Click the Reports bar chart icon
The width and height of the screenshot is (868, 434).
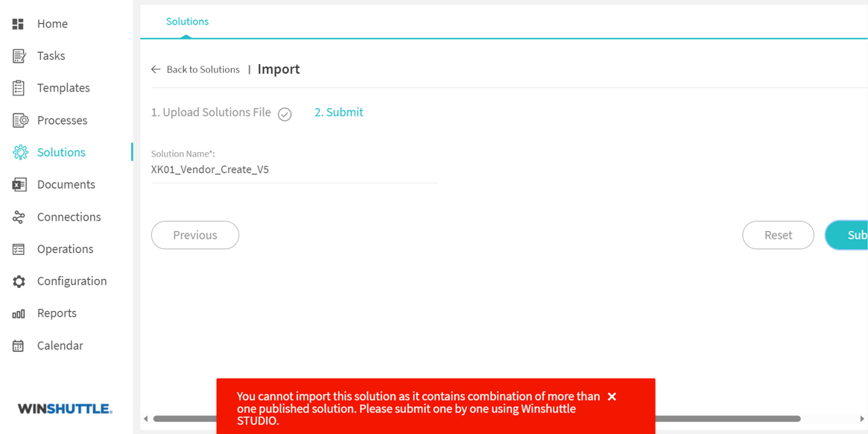(19, 314)
